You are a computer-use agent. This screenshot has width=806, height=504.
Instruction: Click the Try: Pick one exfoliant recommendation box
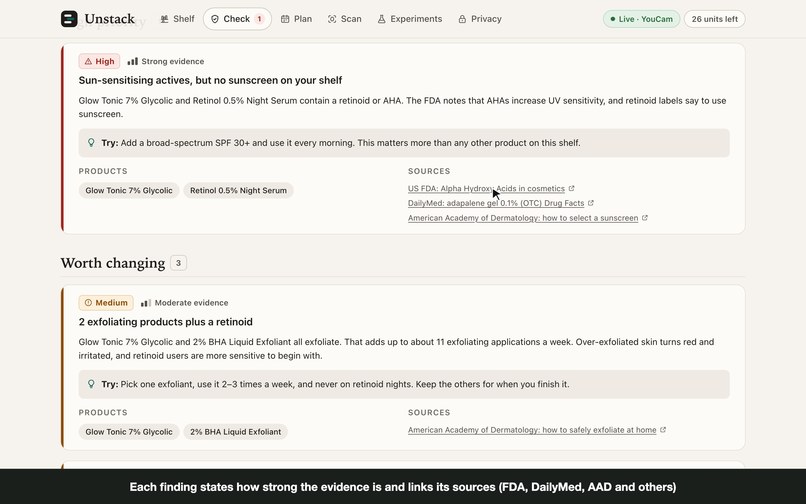click(404, 384)
